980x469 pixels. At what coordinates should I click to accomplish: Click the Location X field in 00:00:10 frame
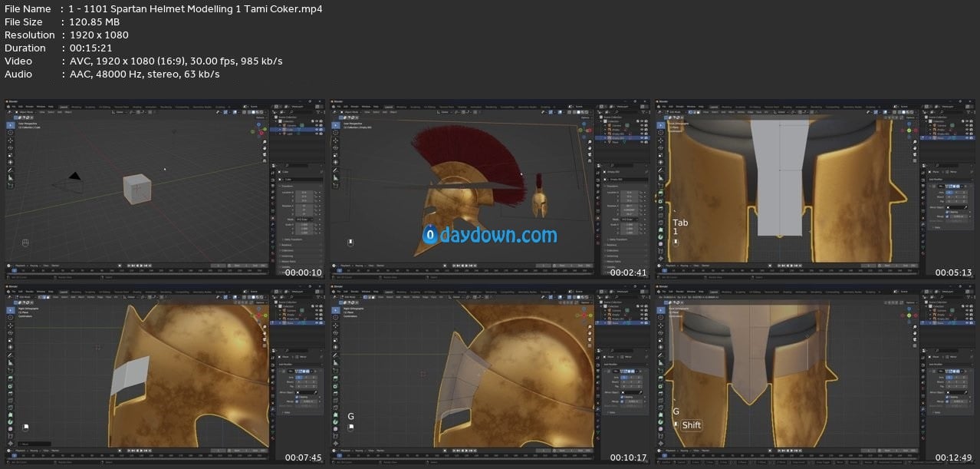(304, 192)
